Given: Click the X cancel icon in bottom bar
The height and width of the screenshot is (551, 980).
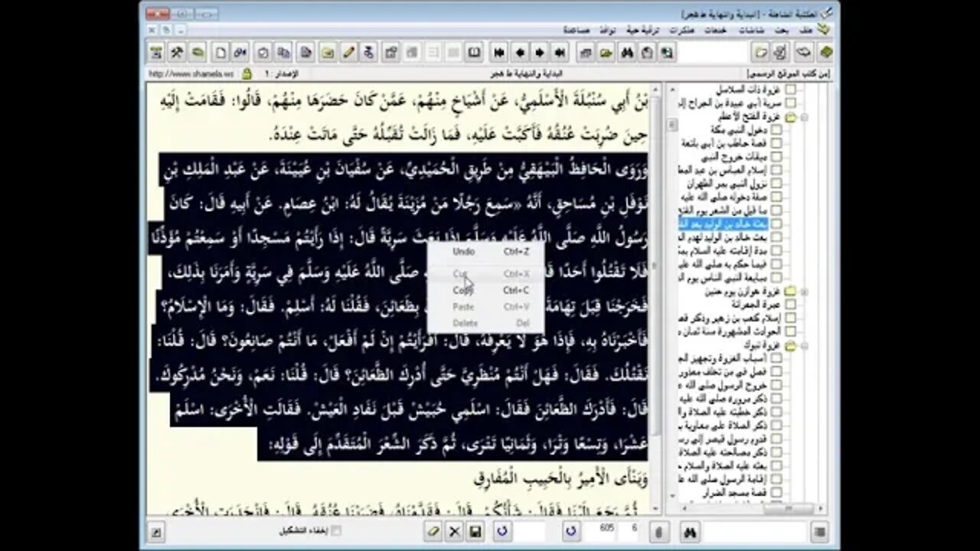Looking at the screenshot, I should 454,531.
